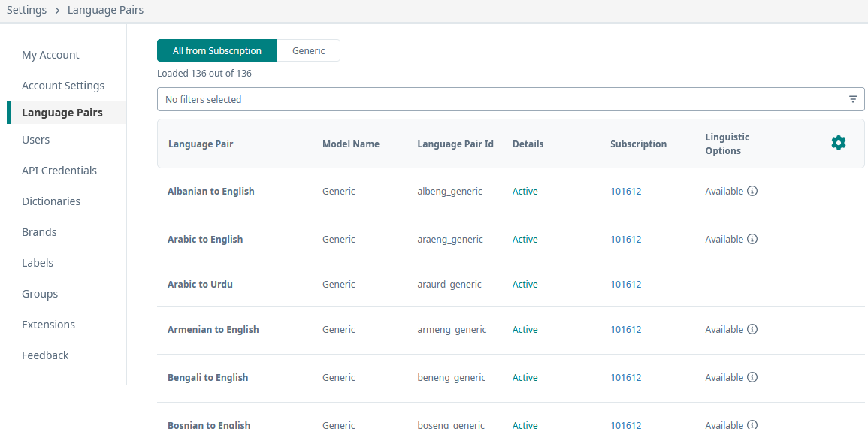This screenshot has height=429, width=868.
Task: Open API Credentials section
Action: click(x=59, y=171)
